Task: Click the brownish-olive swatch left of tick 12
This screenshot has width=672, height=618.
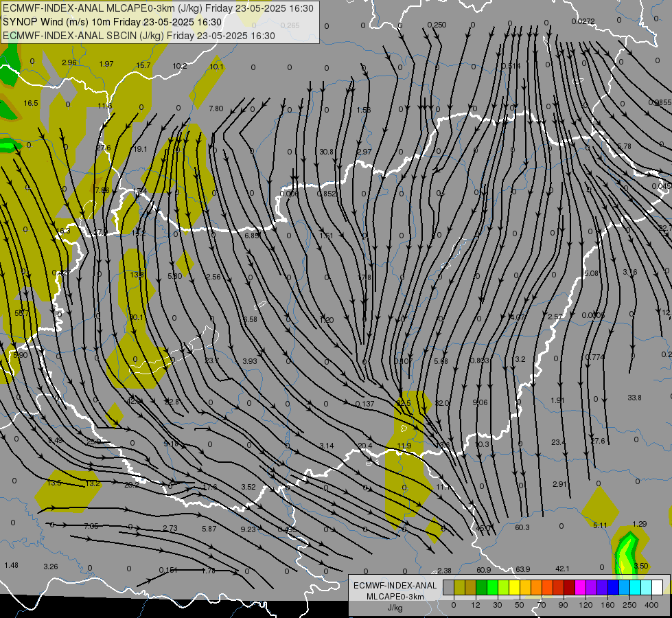Action: [471, 587]
